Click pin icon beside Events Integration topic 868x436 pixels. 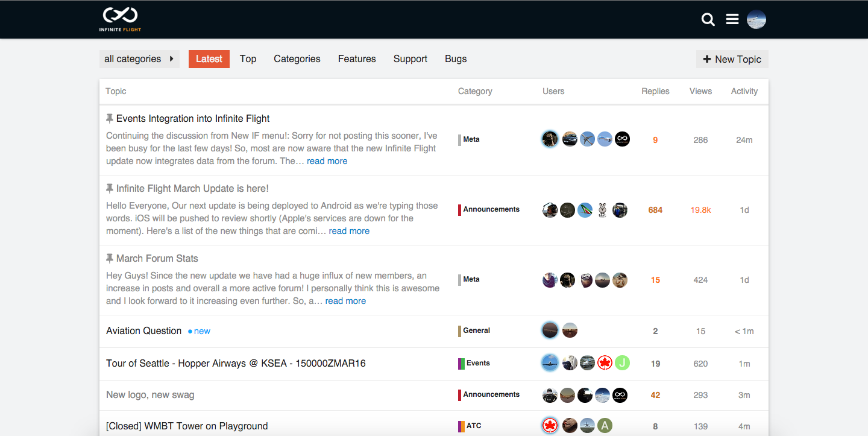(110, 118)
